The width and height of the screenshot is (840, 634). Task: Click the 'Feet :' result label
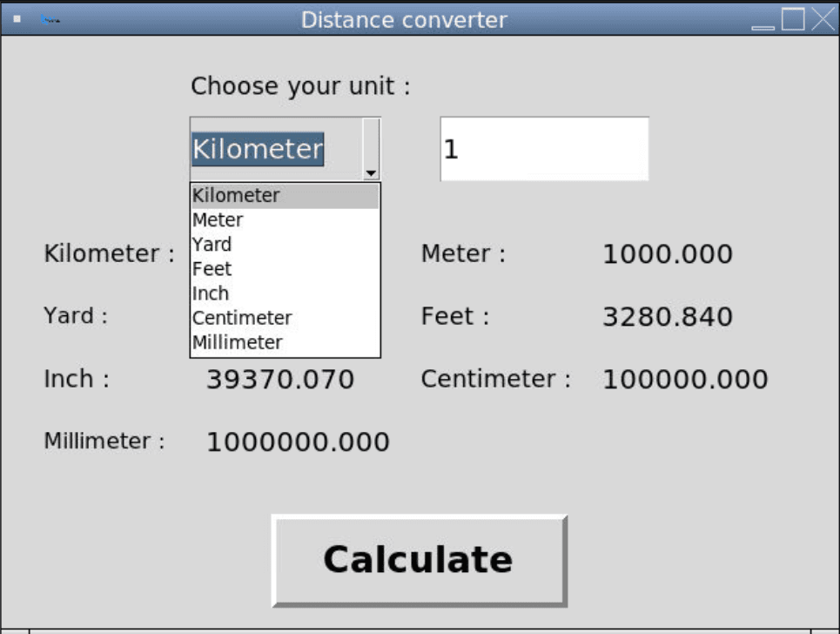click(455, 315)
